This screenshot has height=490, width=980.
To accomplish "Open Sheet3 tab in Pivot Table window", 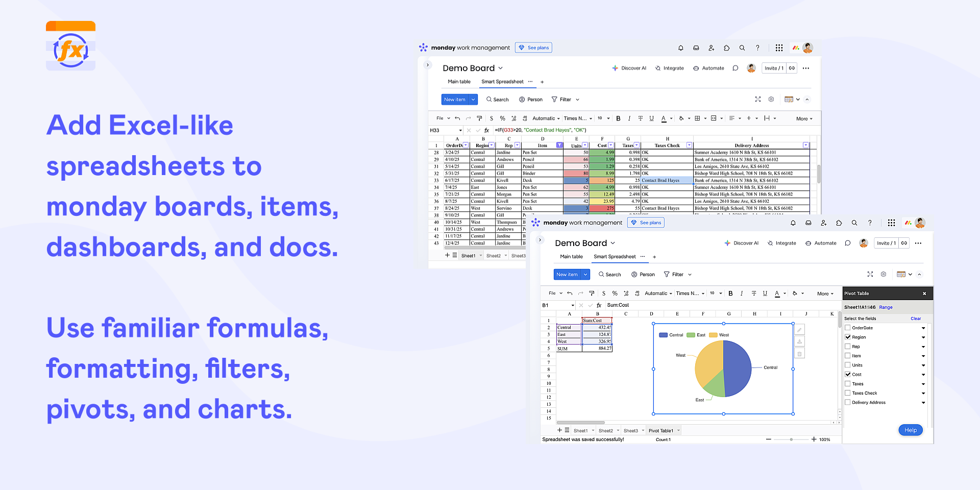I will tap(630, 431).
